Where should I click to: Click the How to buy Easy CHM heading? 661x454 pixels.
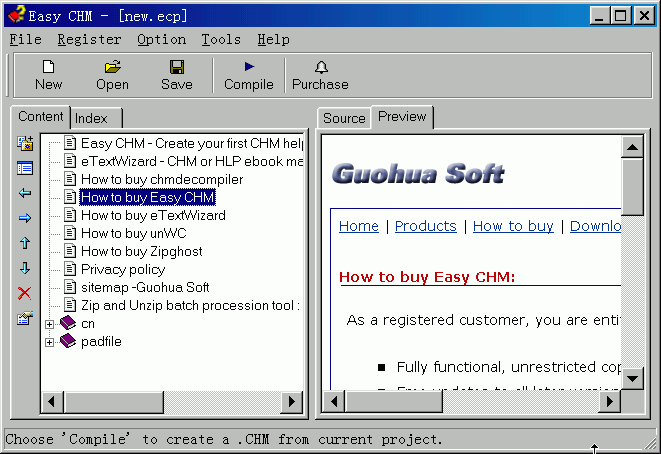(427, 277)
